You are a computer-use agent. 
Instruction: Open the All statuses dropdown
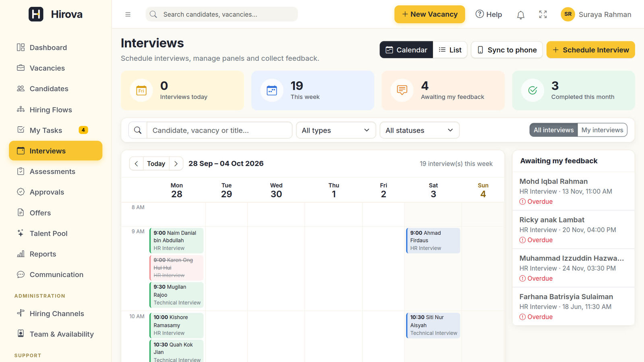coord(419,130)
